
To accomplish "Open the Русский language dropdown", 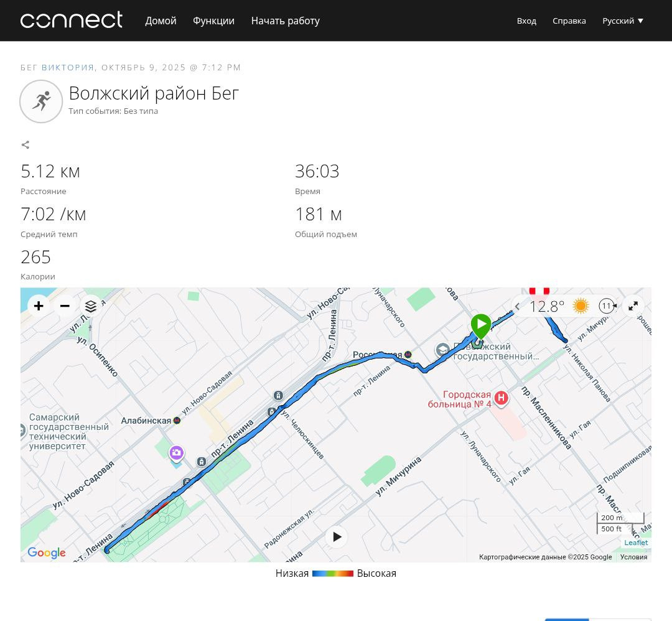I will 623,21.
